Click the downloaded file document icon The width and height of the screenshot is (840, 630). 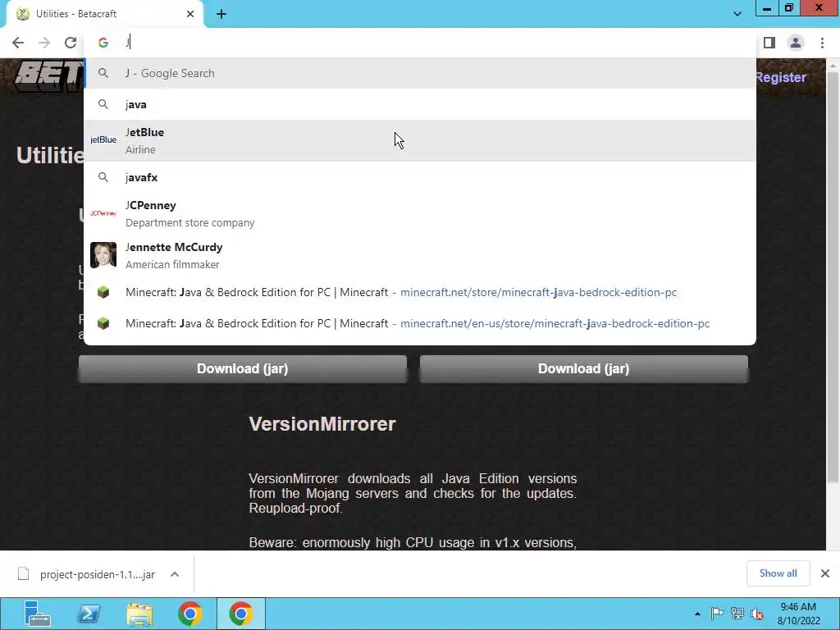click(x=23, y=573)
